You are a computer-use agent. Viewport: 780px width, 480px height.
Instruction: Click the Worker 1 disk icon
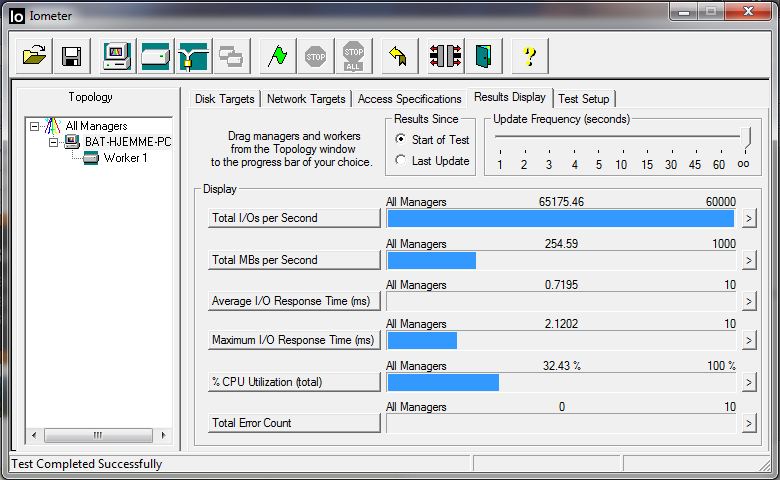click(91, 158)
